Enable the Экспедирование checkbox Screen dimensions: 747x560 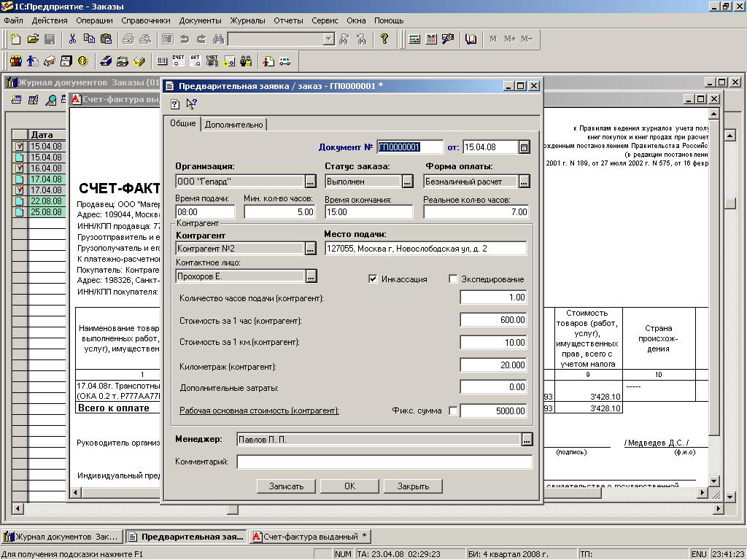click(453, 279)
